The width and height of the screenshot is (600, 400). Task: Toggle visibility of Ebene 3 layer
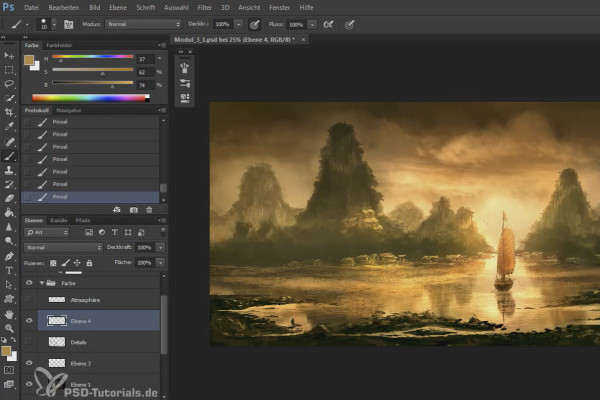pos(29,363)
